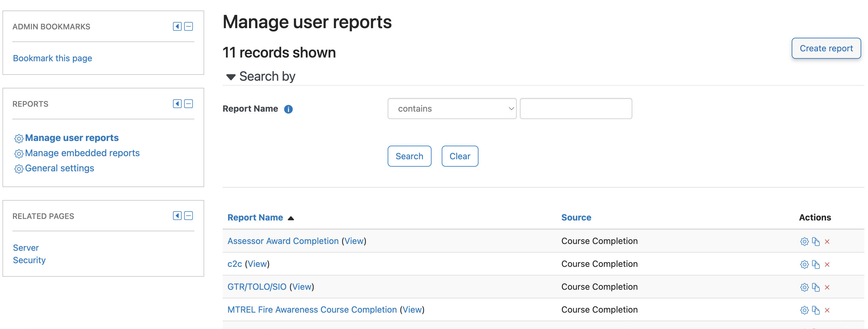Open MTREL Fire Awareness Course Completion report
Screen dimensions: 868x329
point(312,310)
